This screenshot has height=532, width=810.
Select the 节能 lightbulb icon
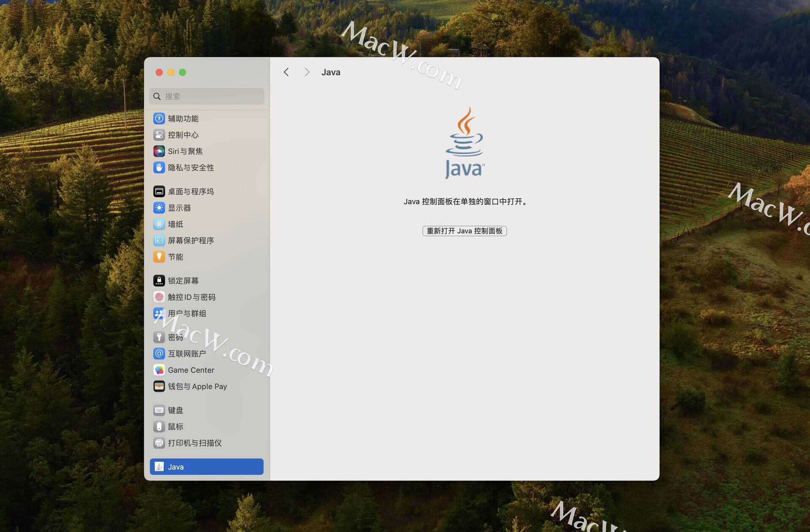[159, 257]
